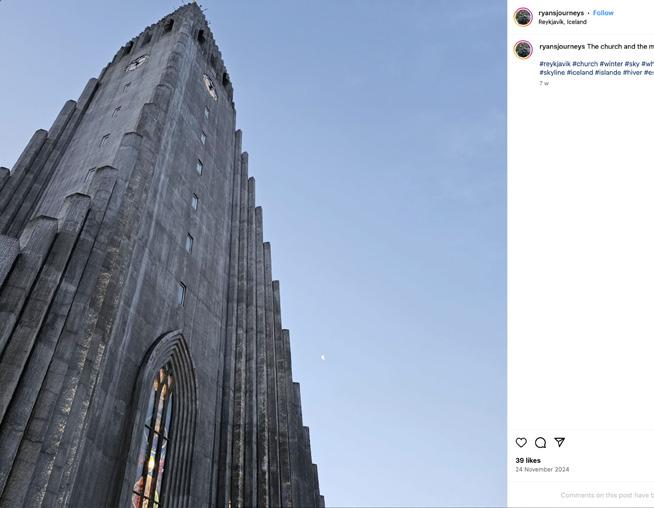Open comments via speech bubble icon
This screenshot has height=508, width=654.
[540, 442]
